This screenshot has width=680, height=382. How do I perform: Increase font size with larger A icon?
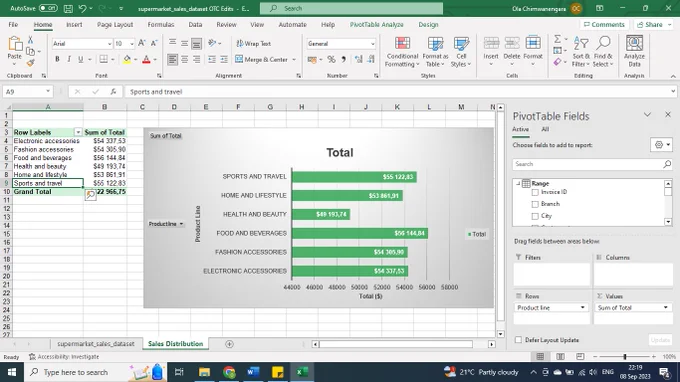point(142,43)
